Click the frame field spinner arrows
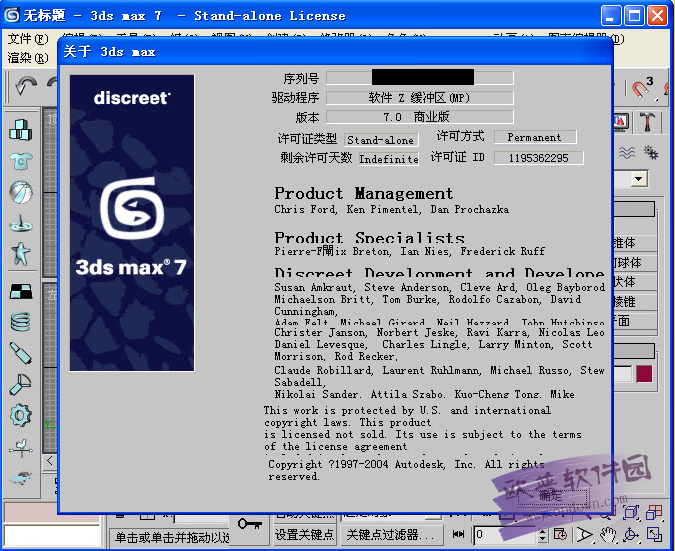675x551 pixels. click(542, 535)
